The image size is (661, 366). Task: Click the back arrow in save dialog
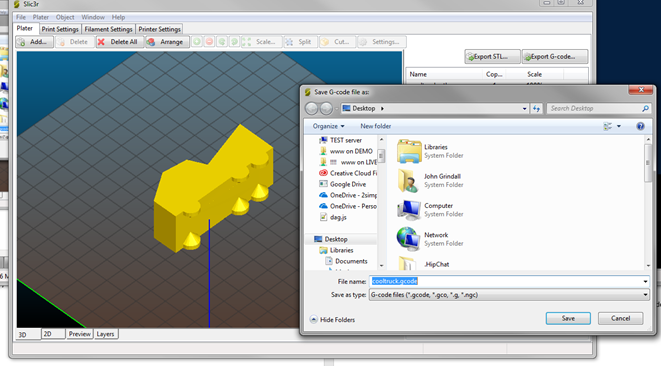point(312,108)
